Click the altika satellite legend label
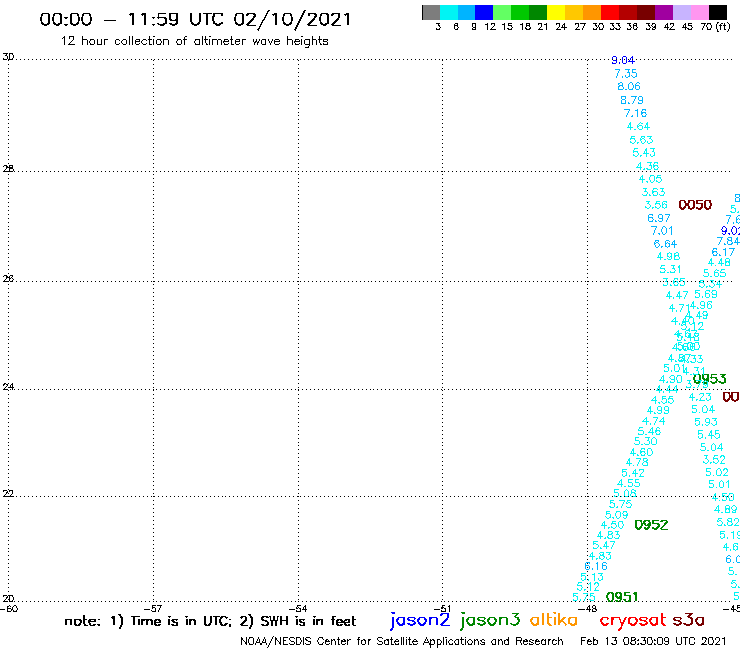740x650 pixels. 553,620
